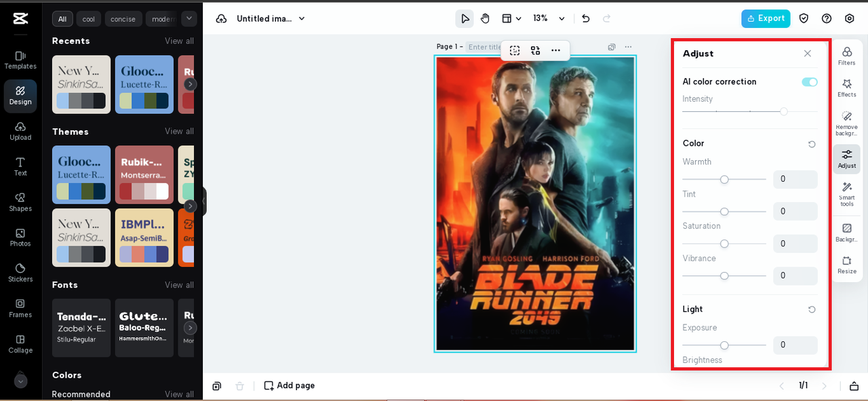868x401 pixels.
Task: Open the Remove background tool
Action: [847, 123]
